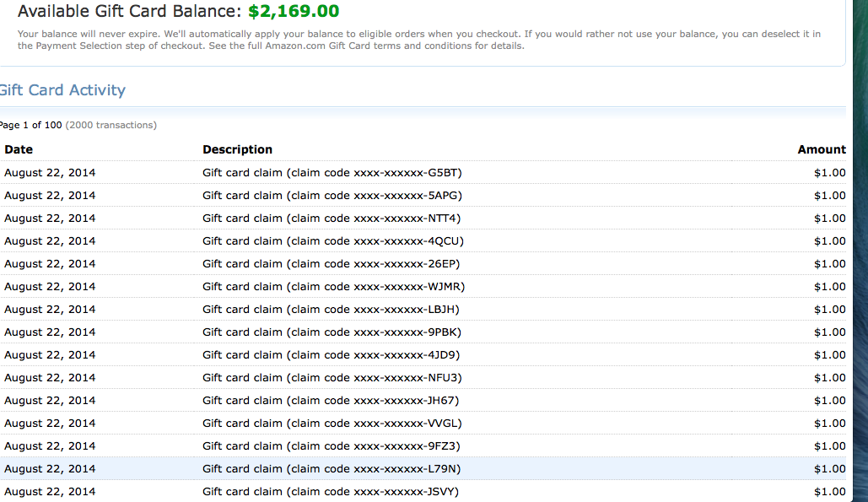Click the balance expiry terms paragraph
868x502 pixels.
(418, 40)
